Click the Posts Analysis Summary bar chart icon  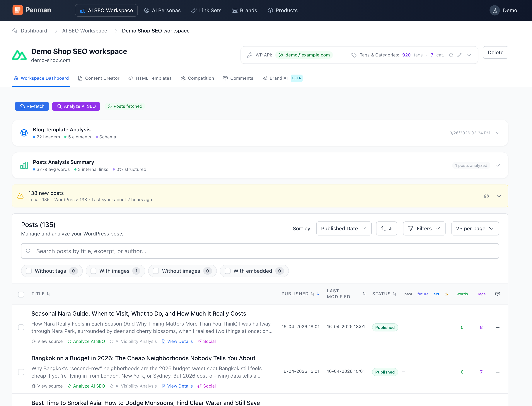pyautogui.click(x=24, y=165)
